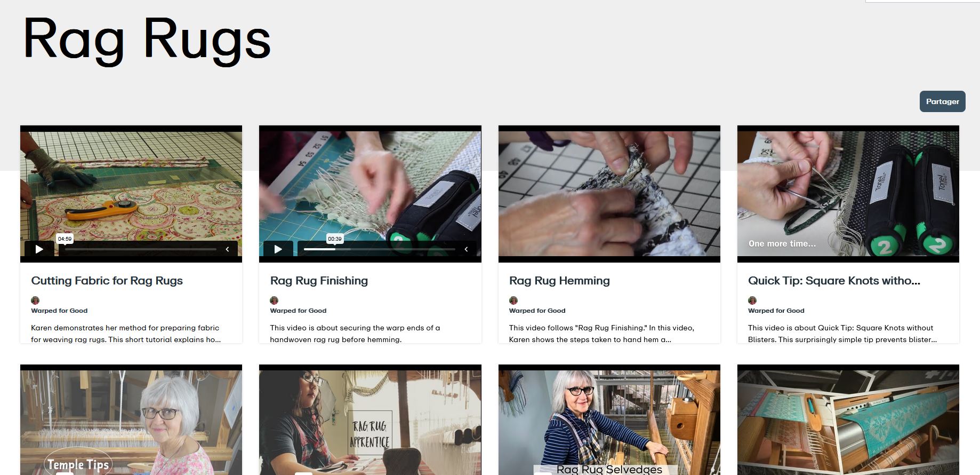
Task: Open the Cutting Fabric for Rag Rugs title
Action: (107, 281)
